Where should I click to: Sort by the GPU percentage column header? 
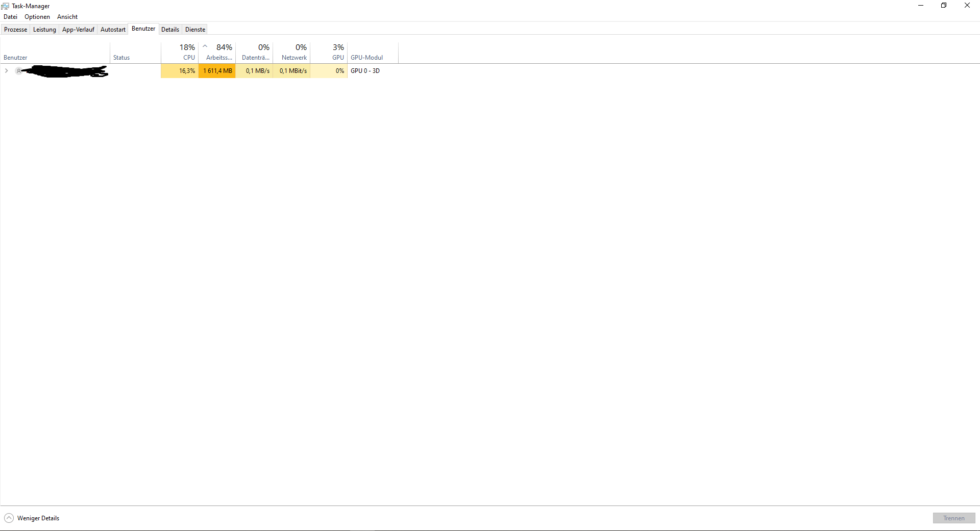(329, 53)
